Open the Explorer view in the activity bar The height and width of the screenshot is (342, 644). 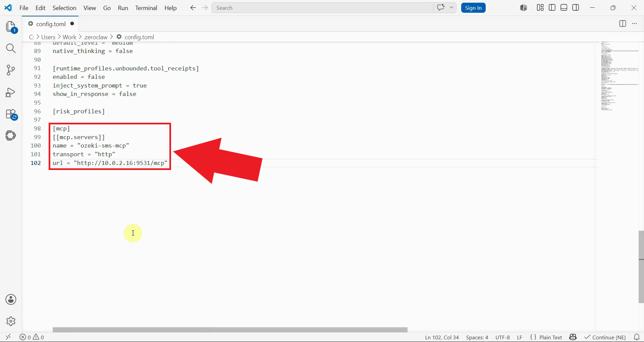coord(11,27)
